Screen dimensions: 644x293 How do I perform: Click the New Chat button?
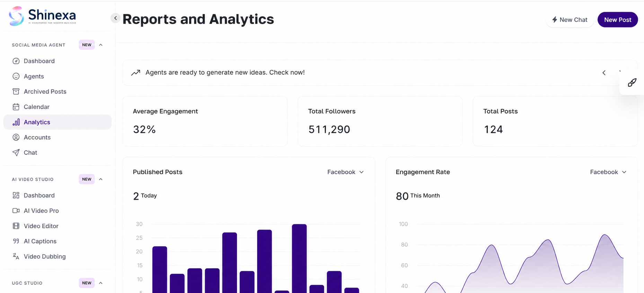pos(570,20)
